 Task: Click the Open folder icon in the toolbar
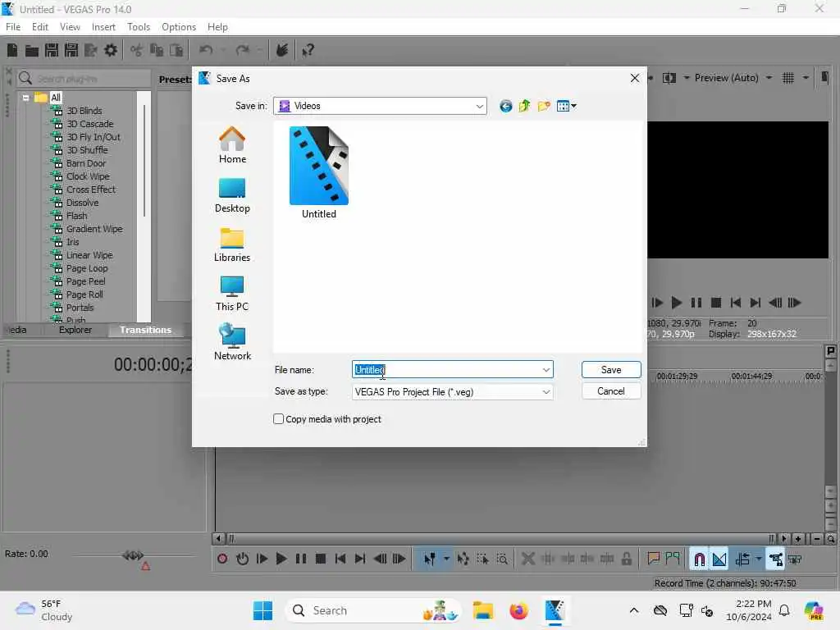pos(32,50)
